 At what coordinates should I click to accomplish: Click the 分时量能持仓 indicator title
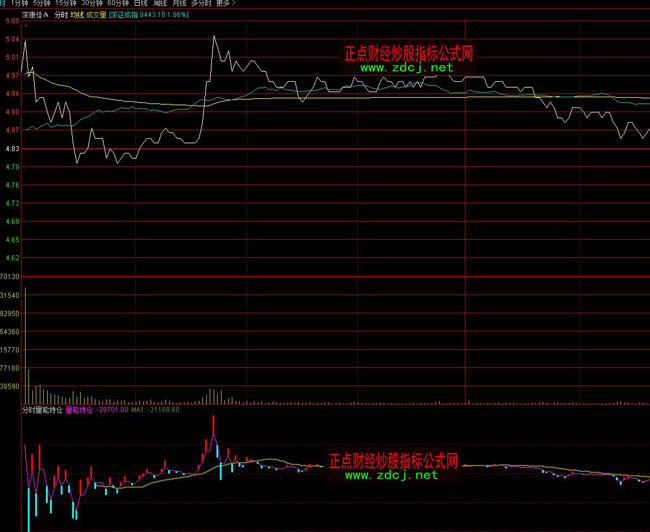point(44,409)
